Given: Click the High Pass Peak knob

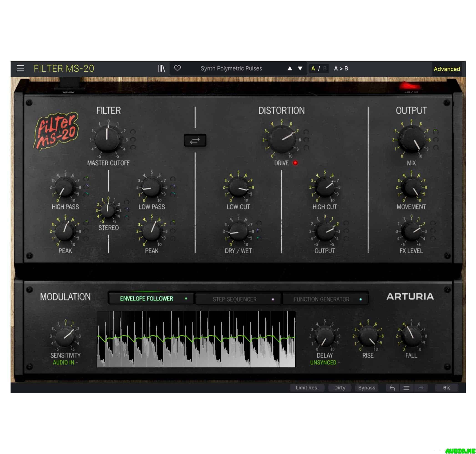Looking at the screenshot, I should (65, 231).
